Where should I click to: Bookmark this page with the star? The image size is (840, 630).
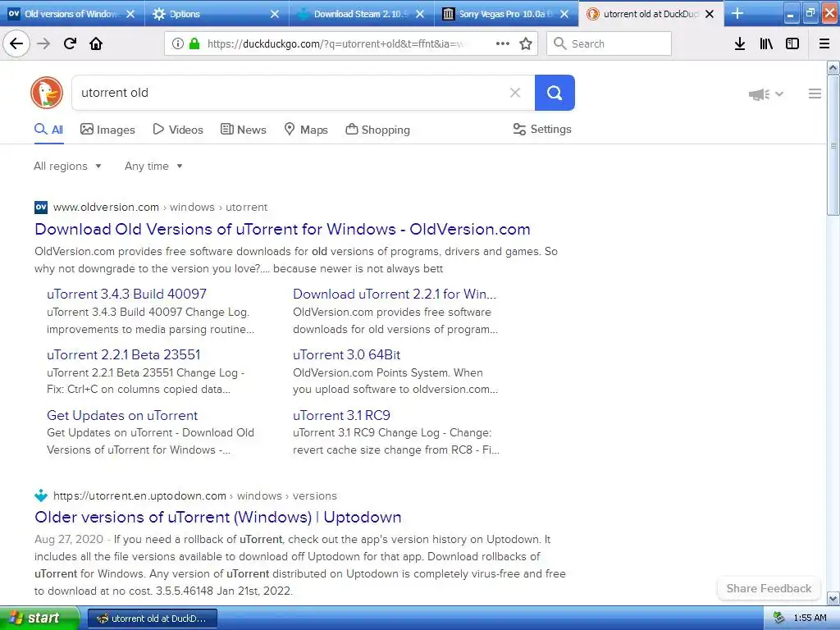(x=526, y=43)
